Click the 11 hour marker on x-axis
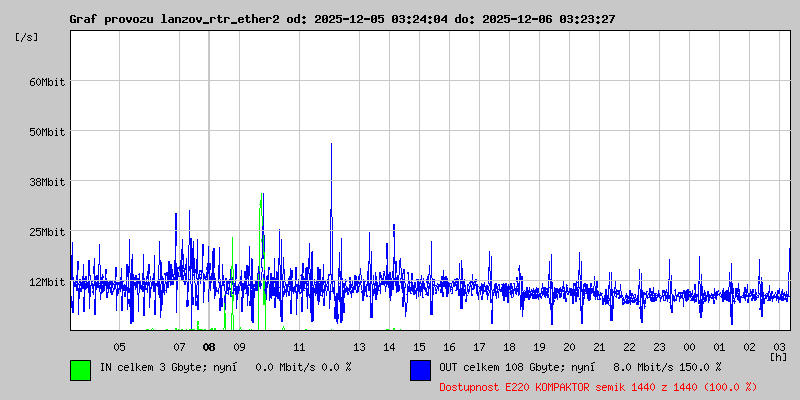This screenshot has width=800, height=400. (x=299, y=347)
